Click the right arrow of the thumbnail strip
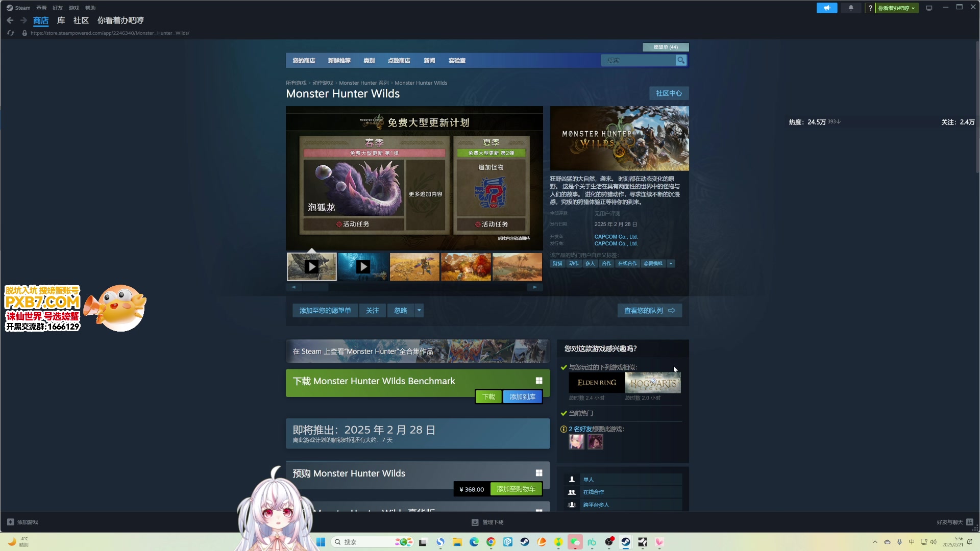This screenshot has width=980, height=551. (x=535, y=287)
